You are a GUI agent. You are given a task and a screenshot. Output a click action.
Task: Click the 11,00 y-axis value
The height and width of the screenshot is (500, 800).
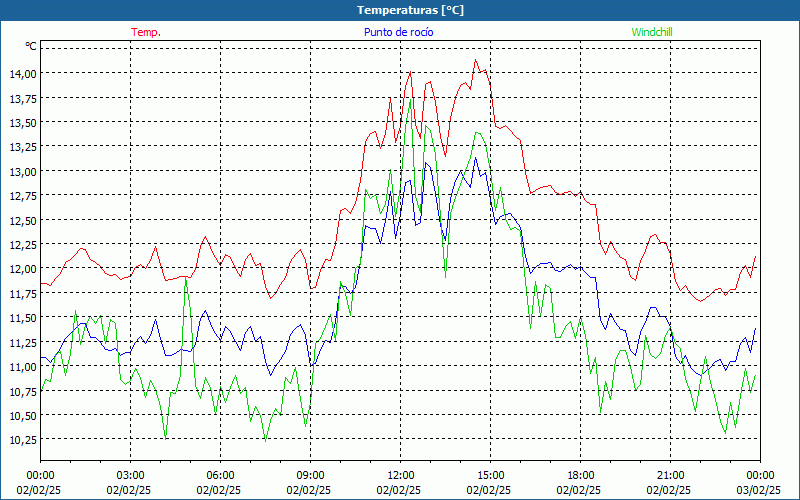(23, 367)
